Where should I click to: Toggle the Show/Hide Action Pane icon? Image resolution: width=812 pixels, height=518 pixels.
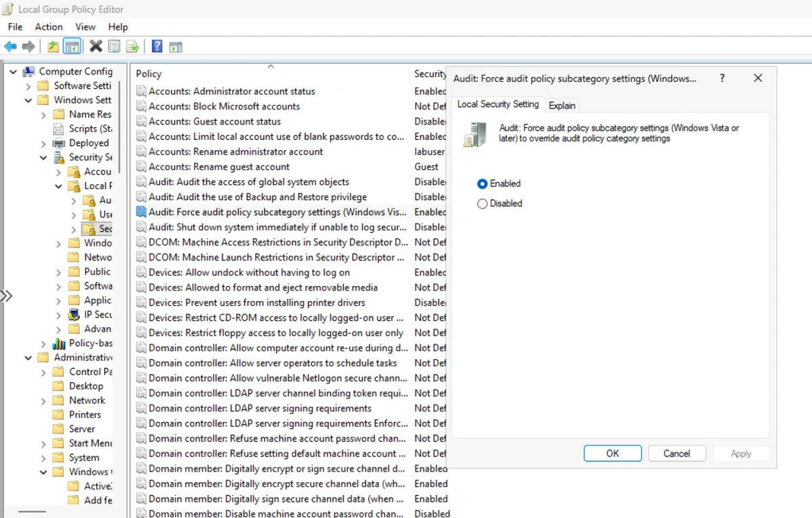pyautogui.click(x=176, y=47)
